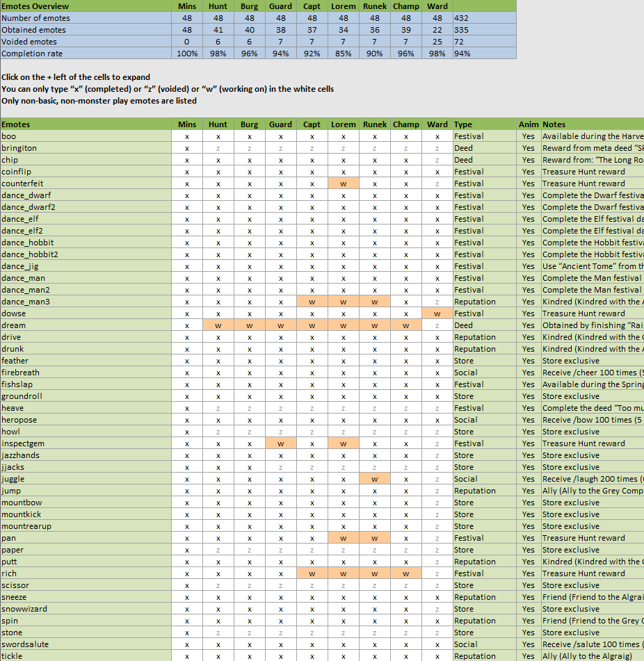
Task: Click the 'groundroll' emote name cell
Action: point(86,396)
